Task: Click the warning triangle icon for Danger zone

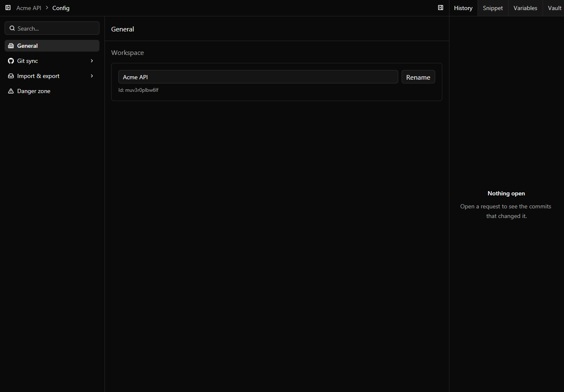Action: point(11,91)
